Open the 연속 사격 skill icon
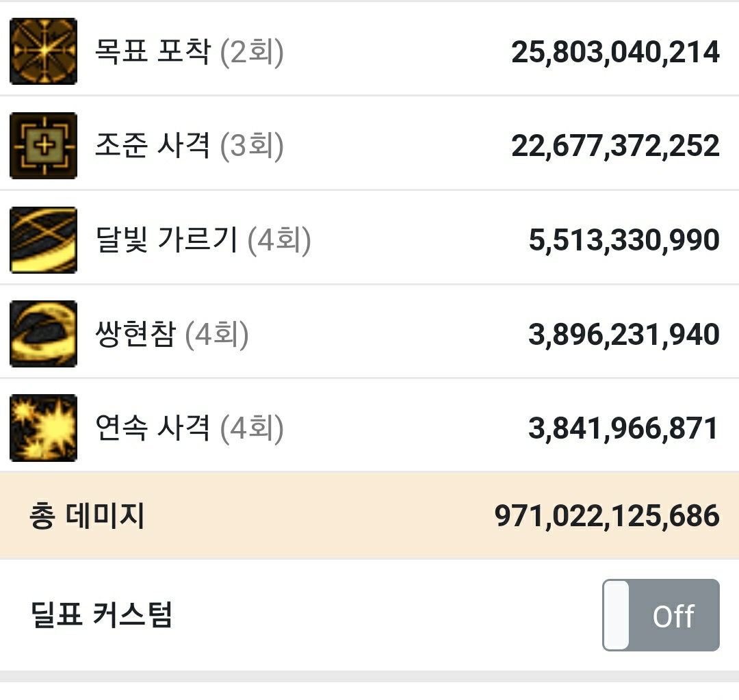Viewport: 739px width, 700px height. (x=43, y=428)
